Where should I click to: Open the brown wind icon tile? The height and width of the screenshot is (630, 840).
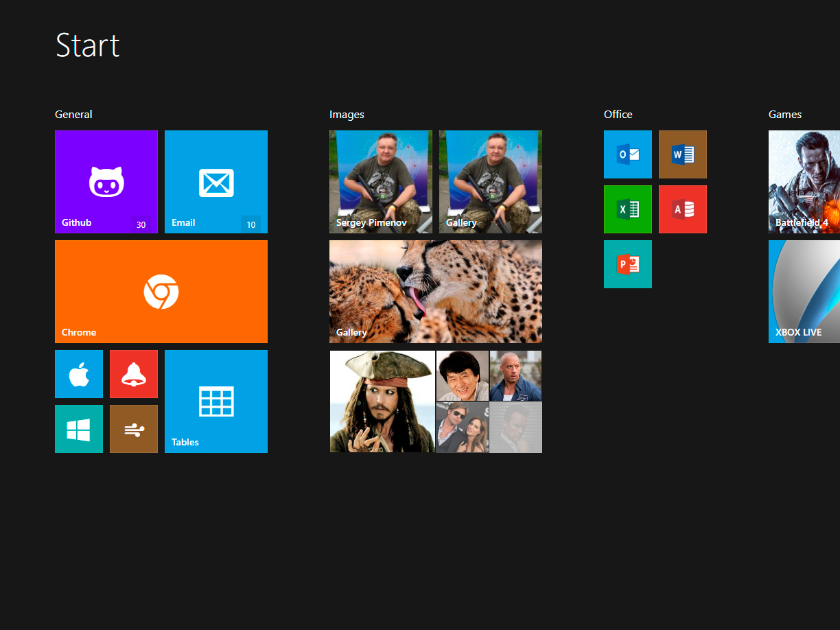tap(134, 429)
